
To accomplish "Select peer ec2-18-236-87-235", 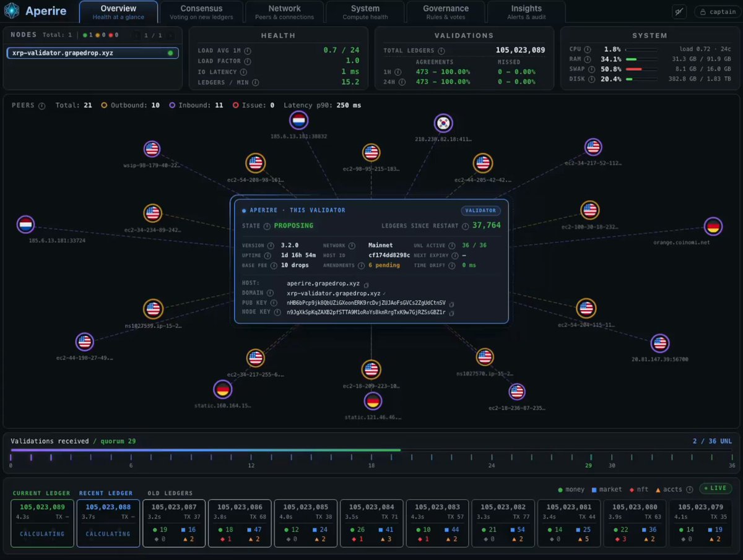I will 516,392.
